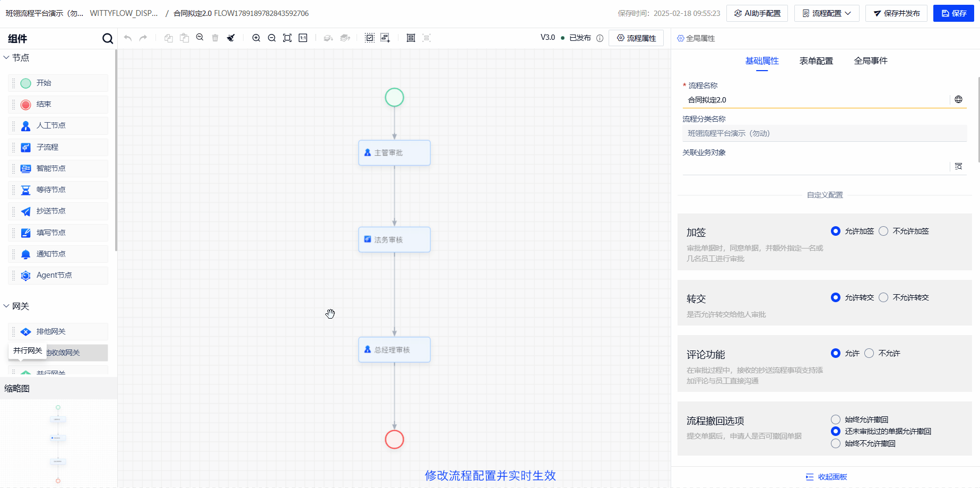Select the 排他网关 gateway component
The height and width of the screenshot is (488, 980).
click(x=58, y=332)
